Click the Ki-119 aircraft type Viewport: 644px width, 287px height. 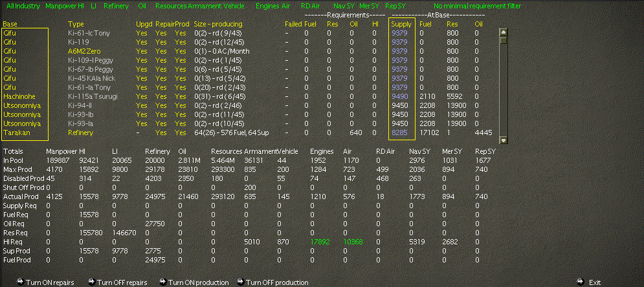click(78, 42)
